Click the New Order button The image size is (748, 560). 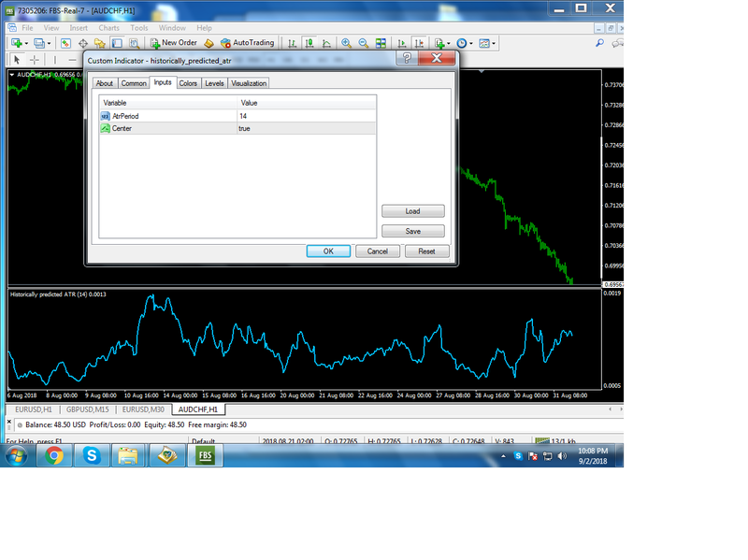(174, 43)
